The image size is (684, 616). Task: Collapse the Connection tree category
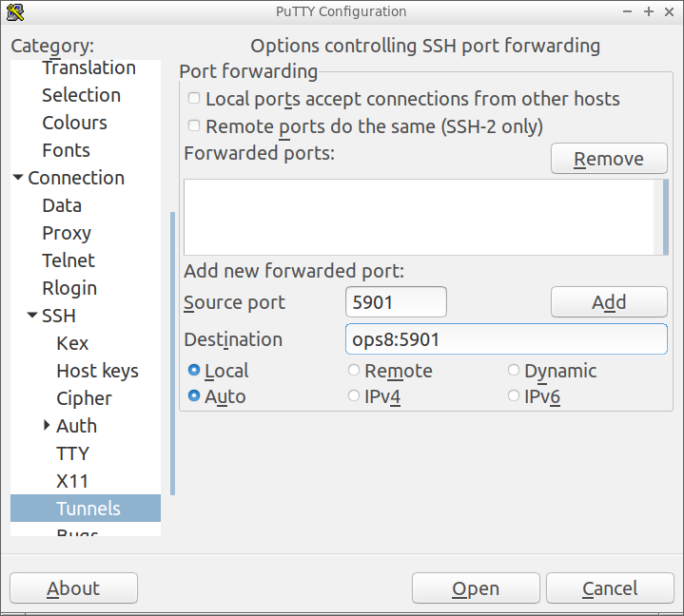coord(18,178)
